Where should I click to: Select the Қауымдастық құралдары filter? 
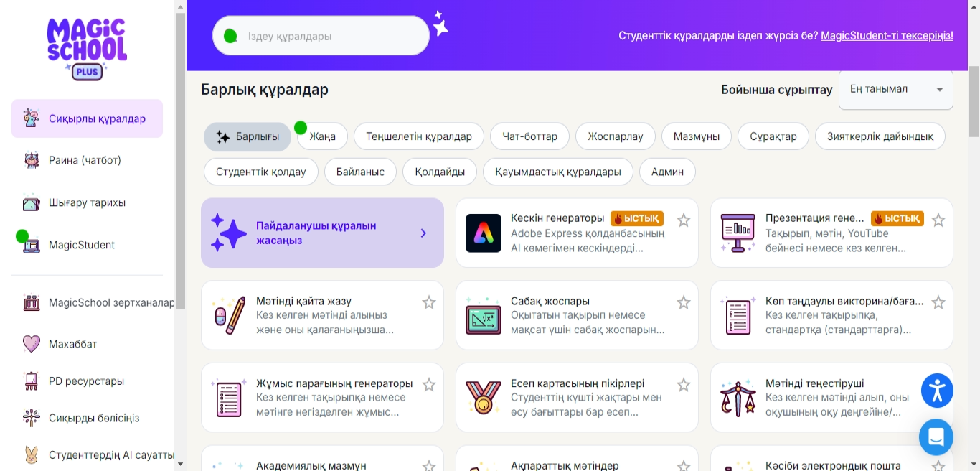point(558,172)
